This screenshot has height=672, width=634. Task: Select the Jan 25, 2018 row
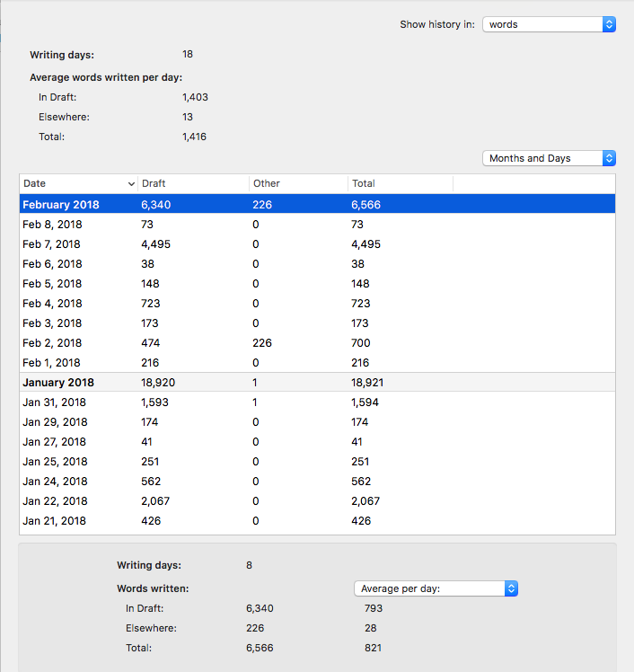(x=317, y=462)
